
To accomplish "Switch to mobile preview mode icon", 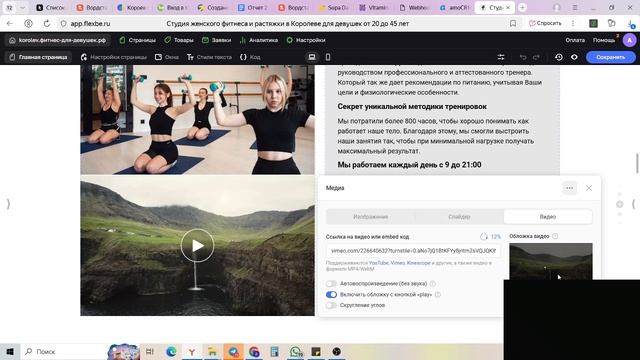I will pos(328,57).
